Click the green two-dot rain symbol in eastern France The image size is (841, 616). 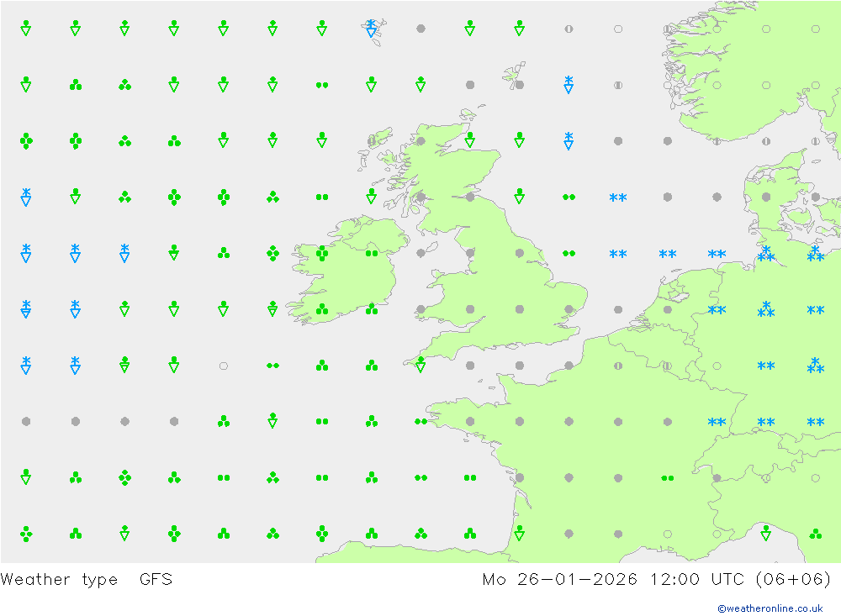(x=667, y=477)
